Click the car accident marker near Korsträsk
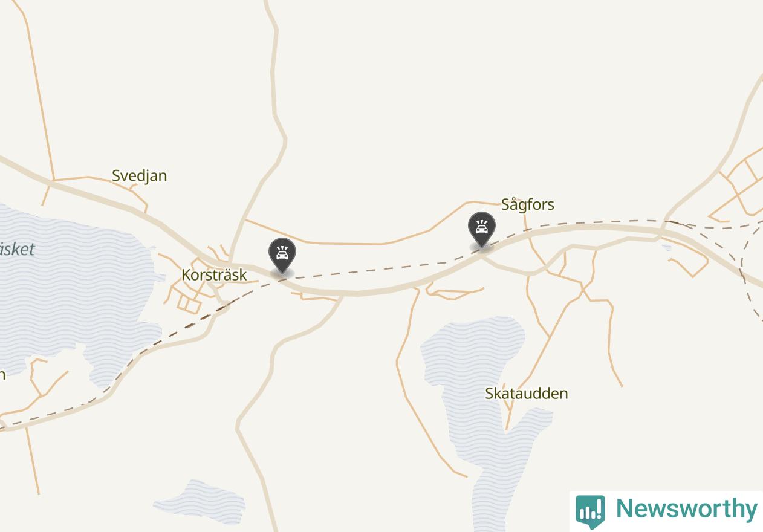This screenshot has width=763, height=532. [282, 256]
